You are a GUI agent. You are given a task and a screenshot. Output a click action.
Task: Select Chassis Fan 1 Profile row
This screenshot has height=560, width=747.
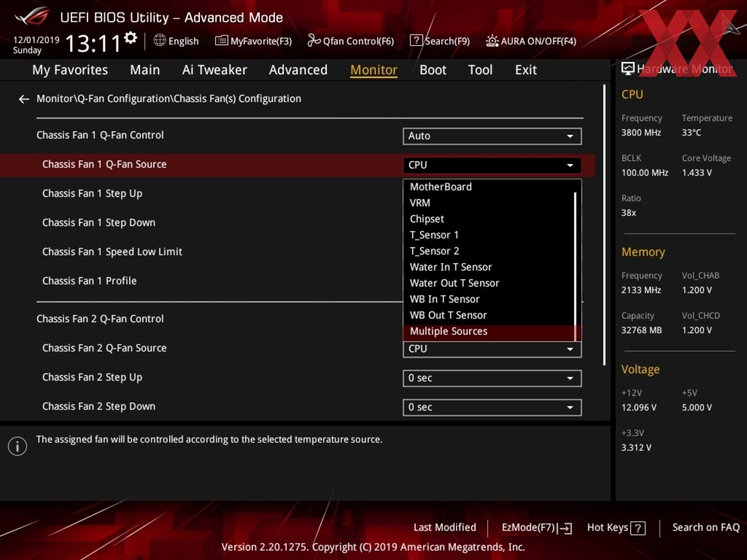(90, 281)
